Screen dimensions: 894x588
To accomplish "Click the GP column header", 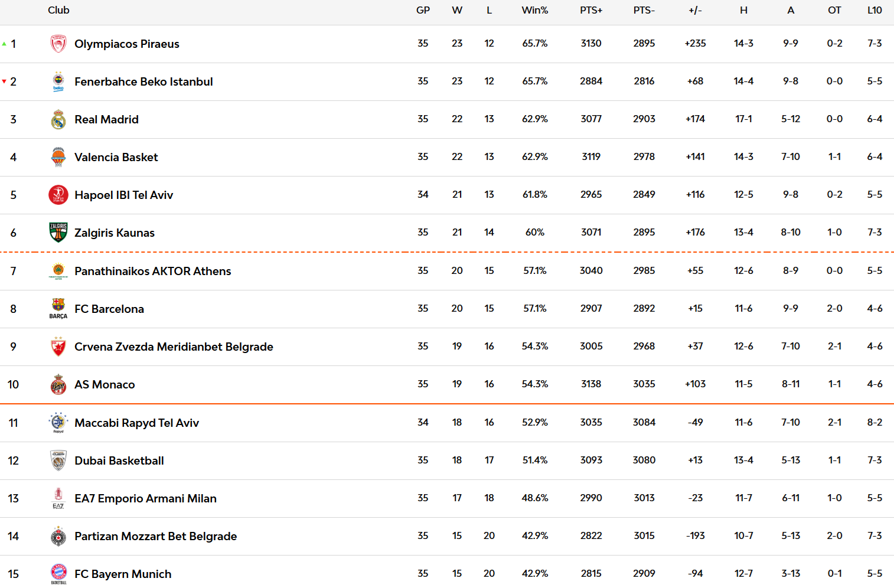I will pyautogui.click(x=423, y=10).
